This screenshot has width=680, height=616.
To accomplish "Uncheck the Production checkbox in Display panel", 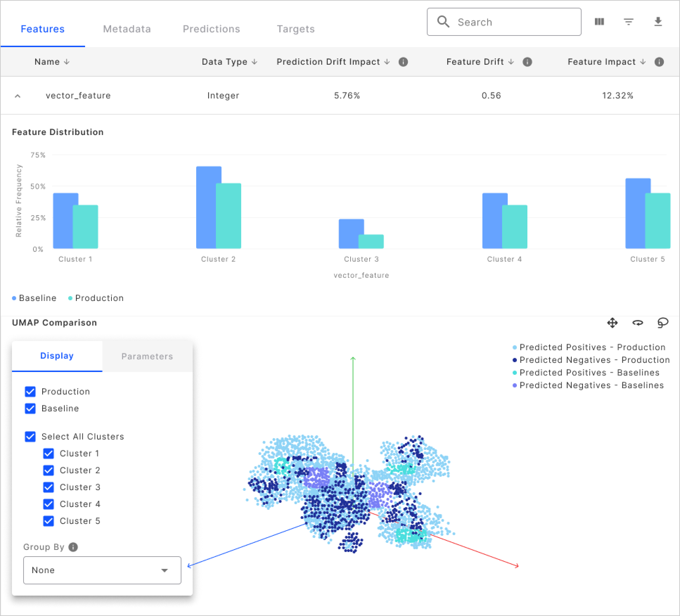I will [x=30, y=391].
